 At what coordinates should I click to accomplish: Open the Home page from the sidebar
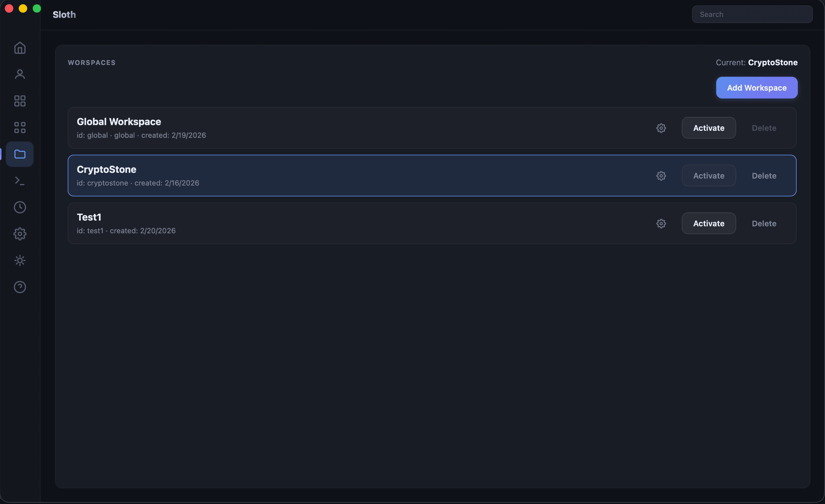tap(20, 47)
